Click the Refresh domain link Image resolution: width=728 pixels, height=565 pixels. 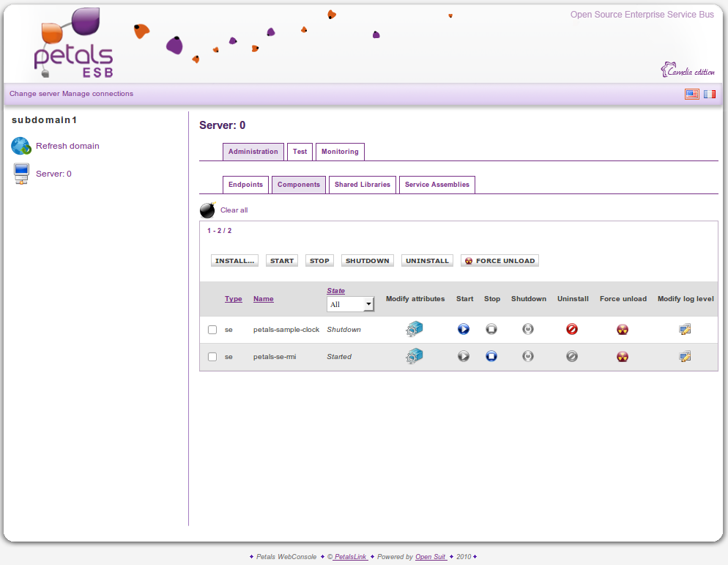(x=67, y=146)
